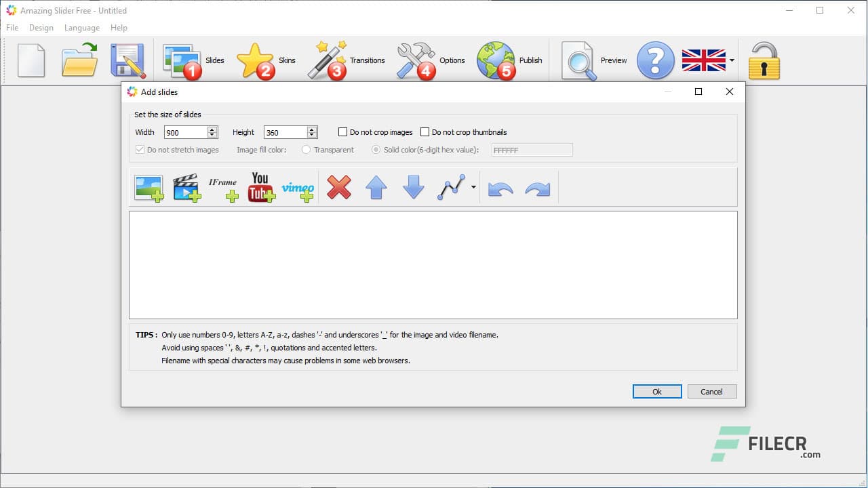Click the Add Image slide icon
This screenshot has width=868, height=488.
pos(149,188)
